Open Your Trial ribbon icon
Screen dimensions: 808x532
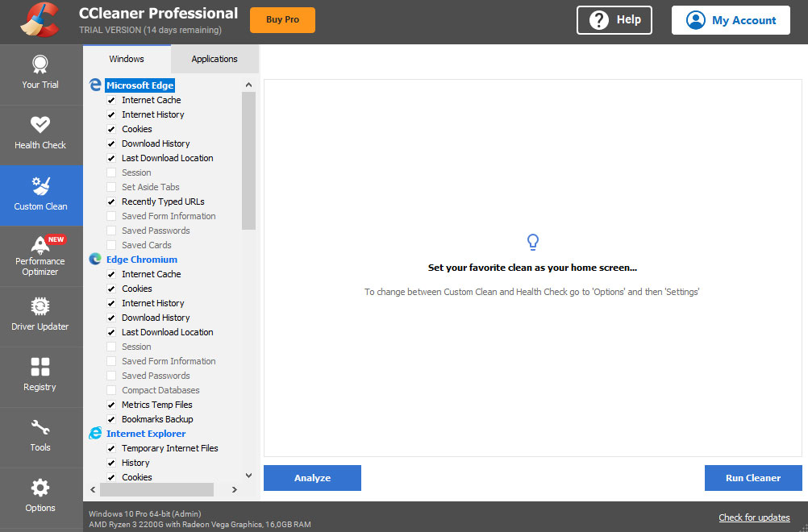pos(40,64)
